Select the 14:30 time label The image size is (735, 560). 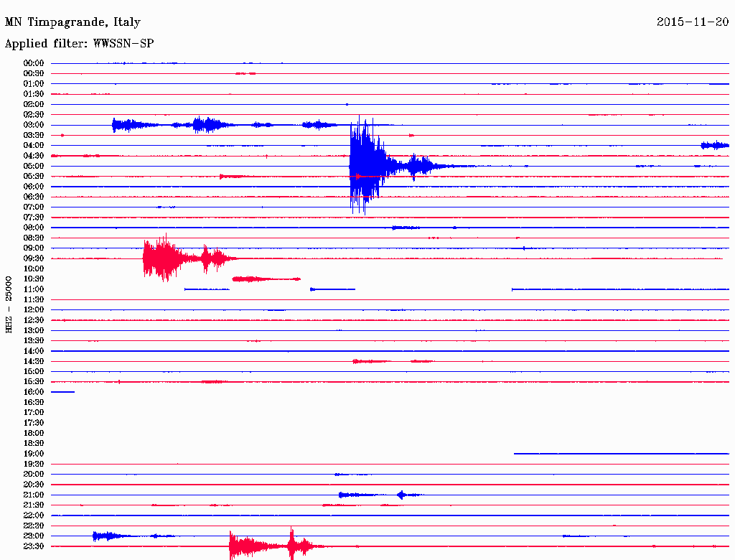coord(34,362)
